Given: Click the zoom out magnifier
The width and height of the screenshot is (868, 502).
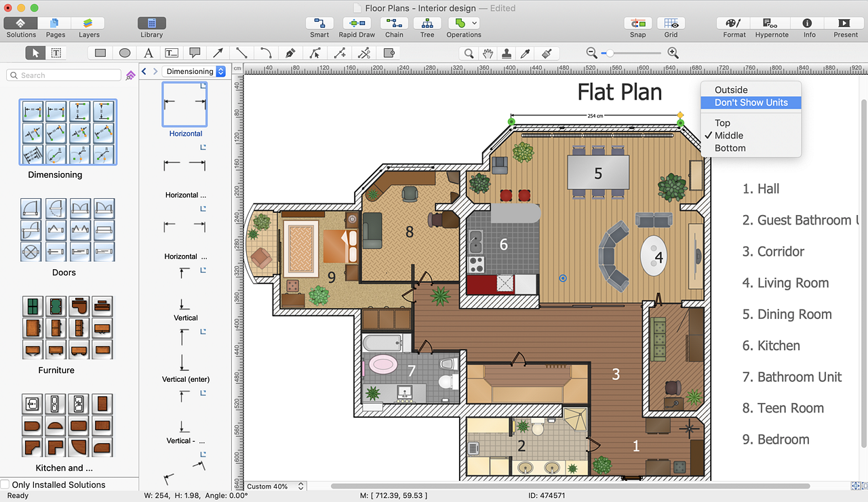Looking at the screenshot, I should (x=591, y=53).
